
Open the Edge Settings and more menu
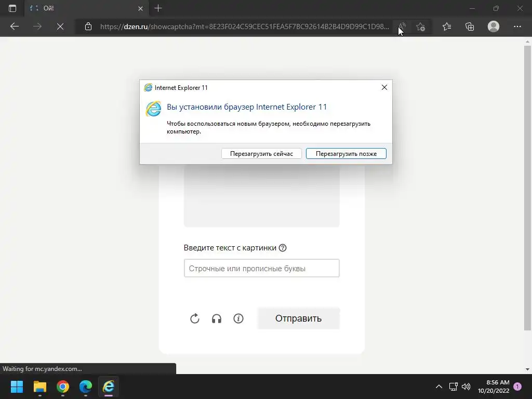(517, 26)
